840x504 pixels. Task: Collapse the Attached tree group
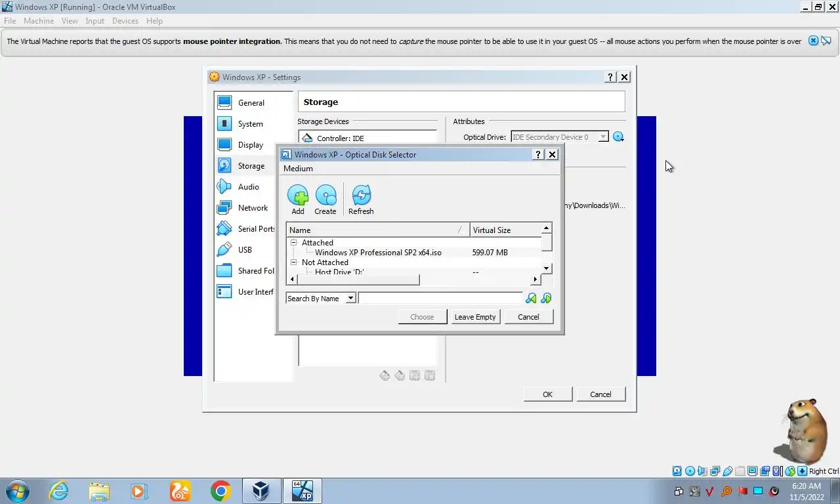[x=294, y=243]
